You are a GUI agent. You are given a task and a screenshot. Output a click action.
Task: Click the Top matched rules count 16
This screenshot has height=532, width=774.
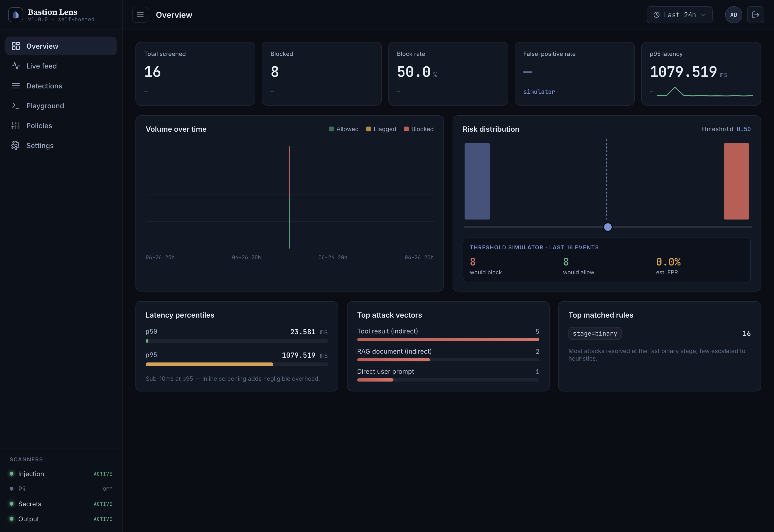coord(746,333)
